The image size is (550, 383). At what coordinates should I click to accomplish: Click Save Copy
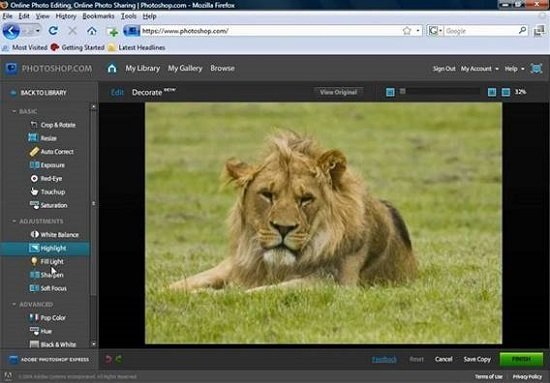[477, 359]
